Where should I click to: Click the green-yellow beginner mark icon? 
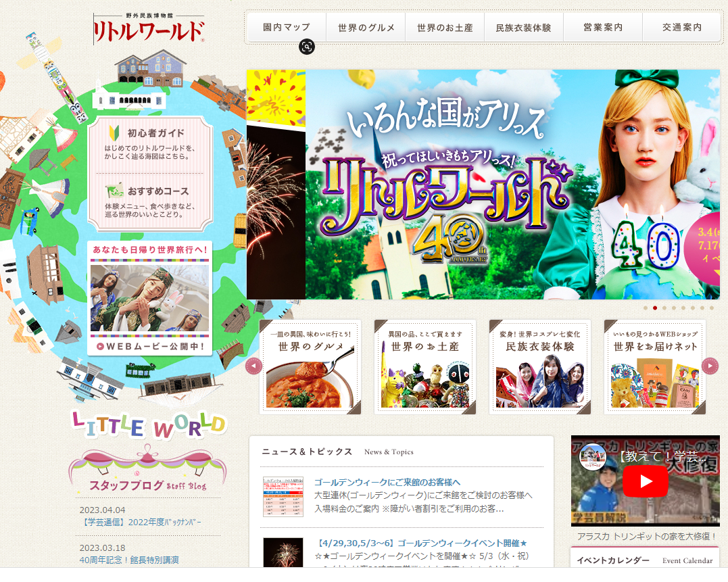point(114,133)
